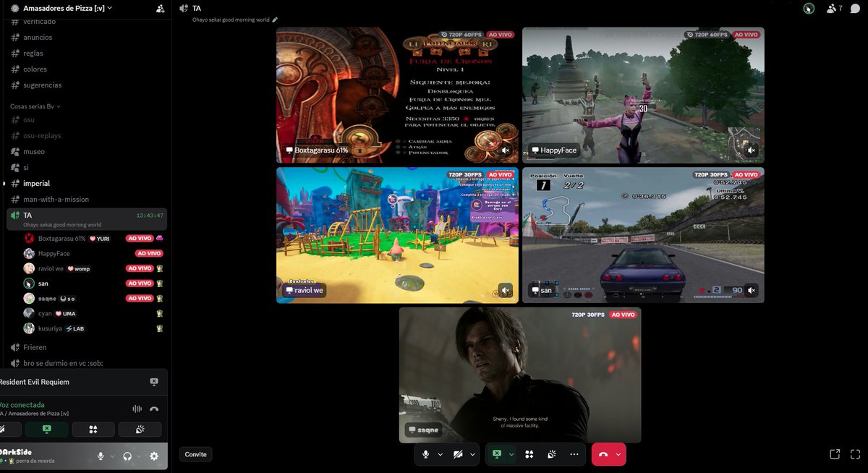Disconnect via phone icon in Voz conectada panel
The height and width of the screenshot is (473, 868).
point(154,409)
